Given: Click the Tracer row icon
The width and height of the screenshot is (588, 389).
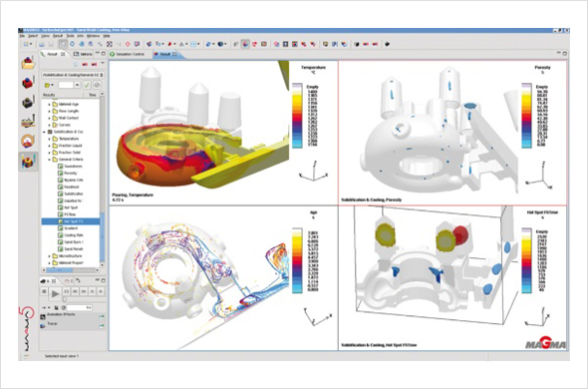Looking at the screenshot, I should point(43,326).
